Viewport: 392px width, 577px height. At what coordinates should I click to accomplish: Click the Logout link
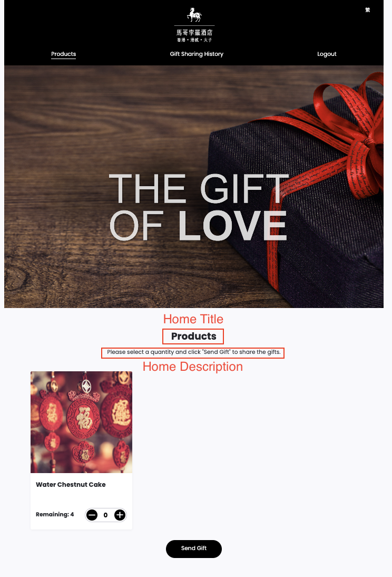click(x=327, y=54)
